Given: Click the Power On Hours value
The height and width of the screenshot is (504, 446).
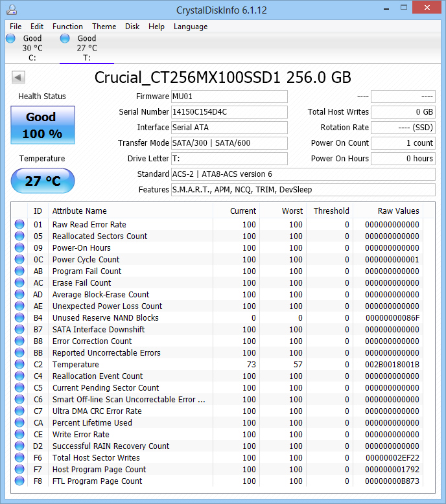Looking at the screenshot, I should pyautogui.click(x=403, y=159).
